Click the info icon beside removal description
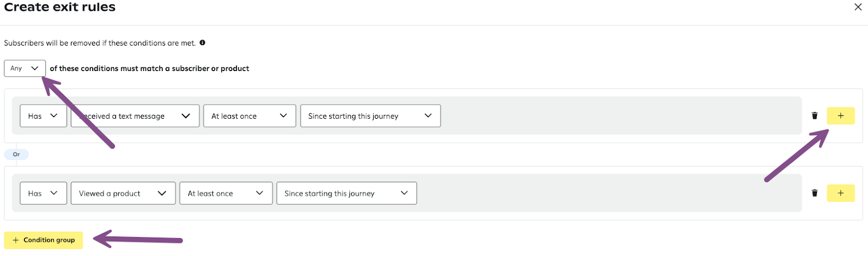Screen dimensions: 868x256 pos(202,43)
